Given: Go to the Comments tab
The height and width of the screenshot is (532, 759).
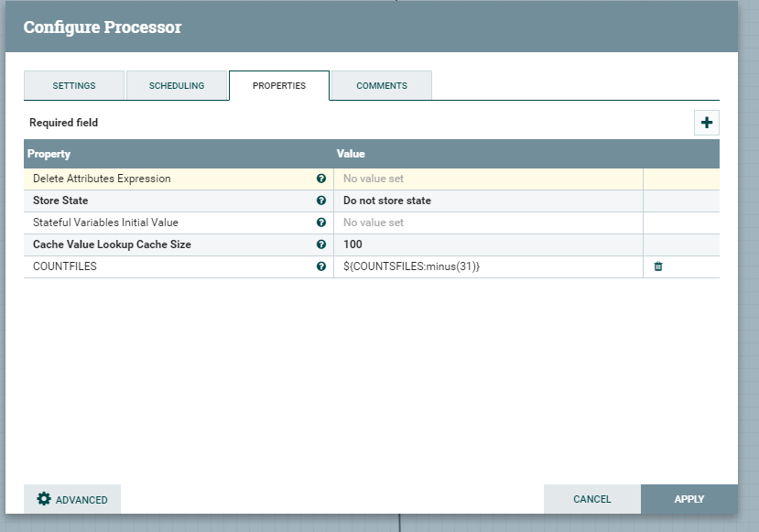Looking at the screenshot, I should click(x=382, y=86).
